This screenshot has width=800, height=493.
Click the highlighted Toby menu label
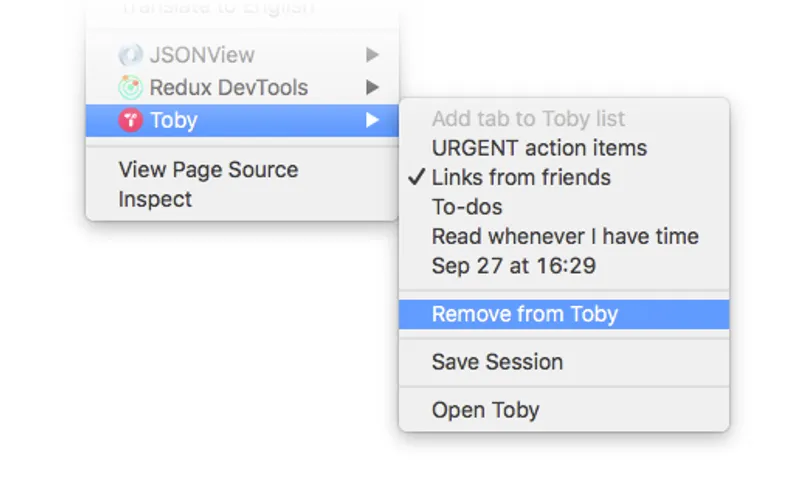tap(174, 120)
